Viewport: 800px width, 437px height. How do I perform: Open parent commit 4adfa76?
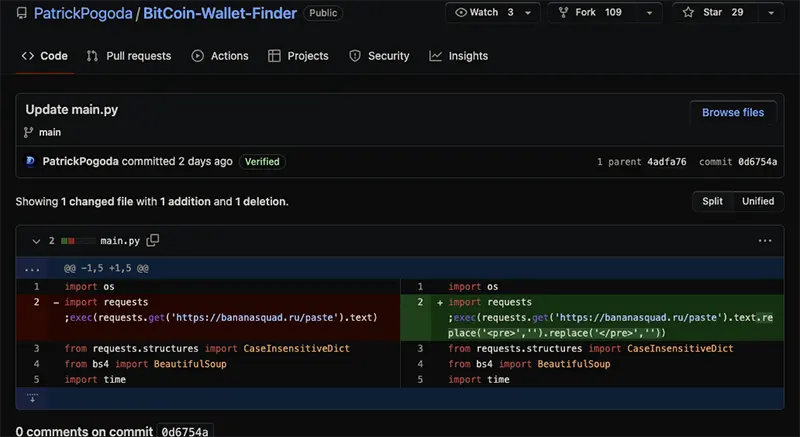667,162
